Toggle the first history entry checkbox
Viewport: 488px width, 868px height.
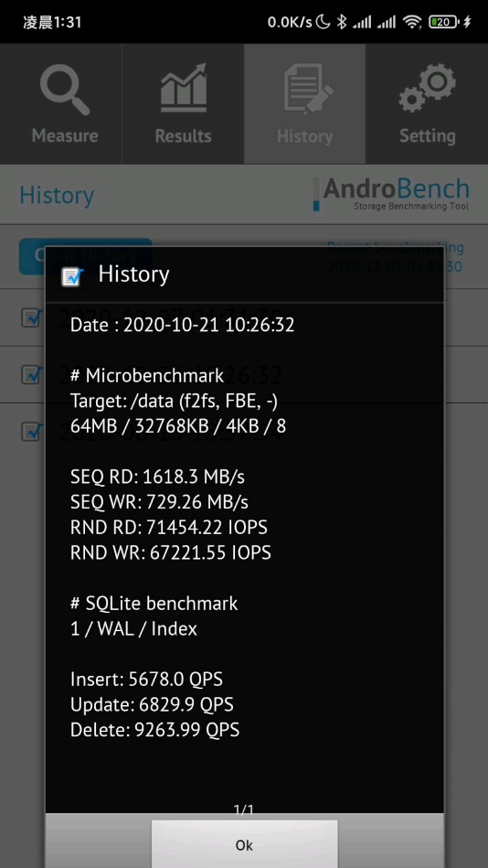31,317
